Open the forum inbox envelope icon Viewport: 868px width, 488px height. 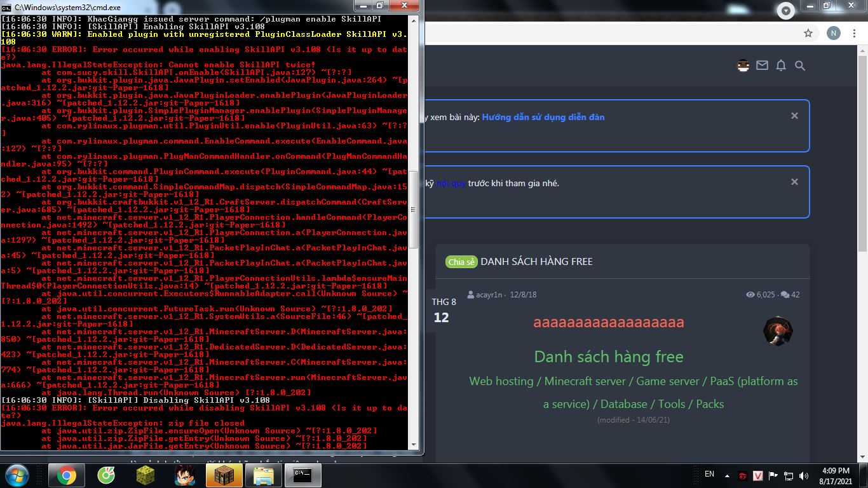point(762,65)
